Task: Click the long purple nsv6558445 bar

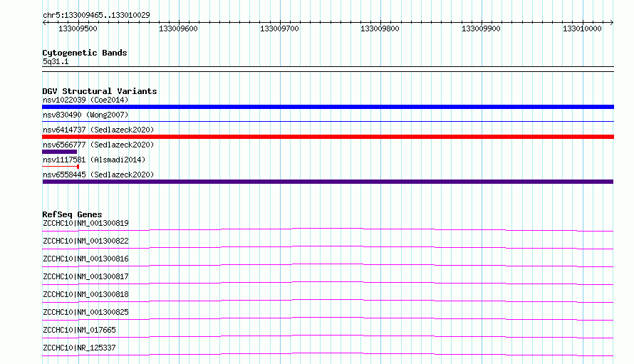Action: [328, 182]
